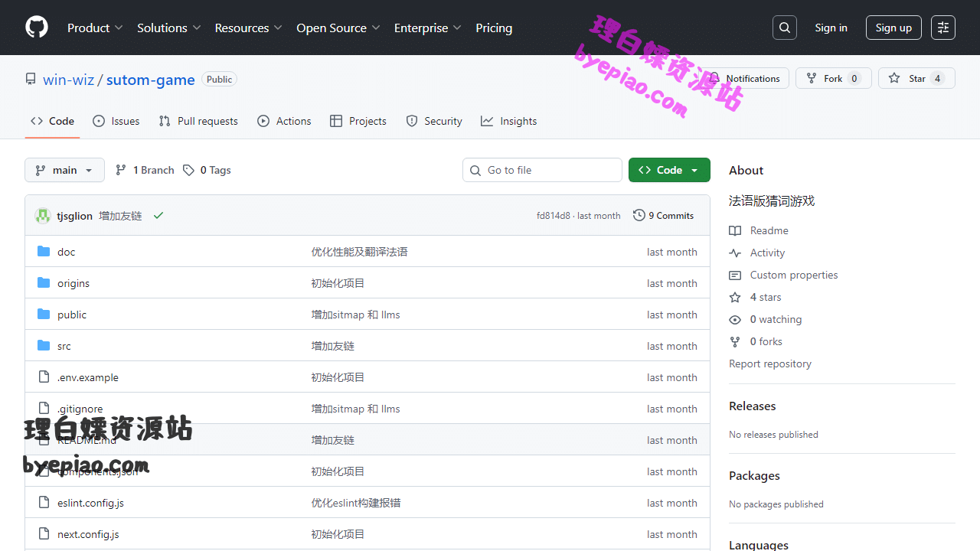
Task: Click the next.config.js file icon
Action: click(x=44, y=534)
